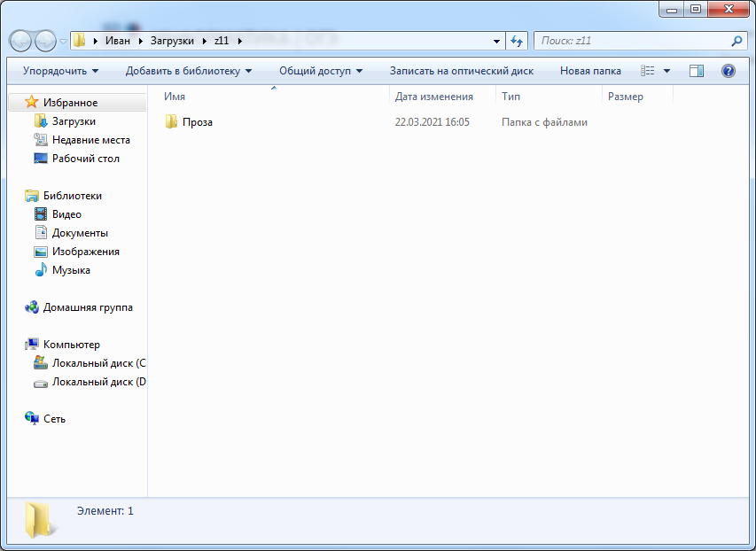Click the Новая папка button
Screen dimensions: 756x551
(x=590, y=71)
